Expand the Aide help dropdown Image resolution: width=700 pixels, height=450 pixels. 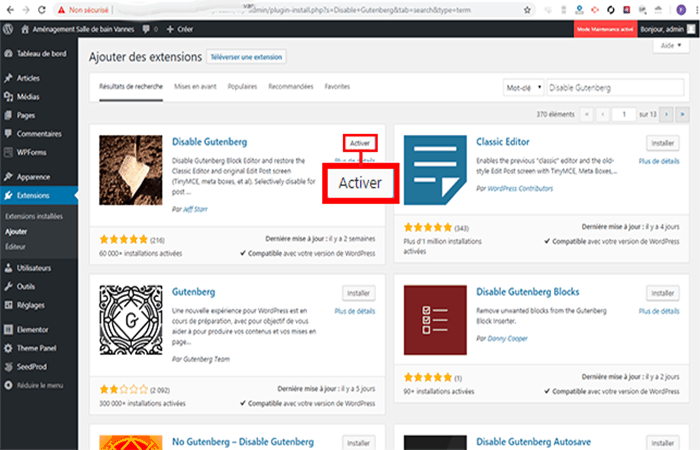click(x=671, y=46)
